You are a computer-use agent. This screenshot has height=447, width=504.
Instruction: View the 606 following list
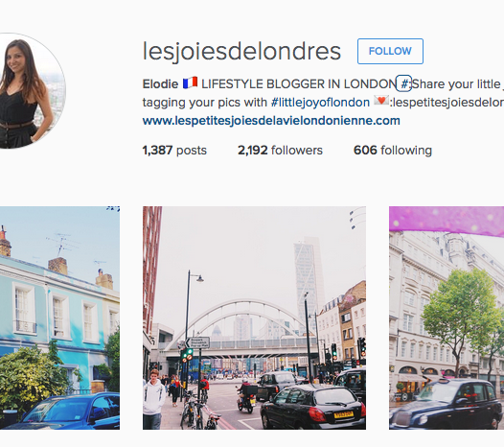(x=393, y=151)
